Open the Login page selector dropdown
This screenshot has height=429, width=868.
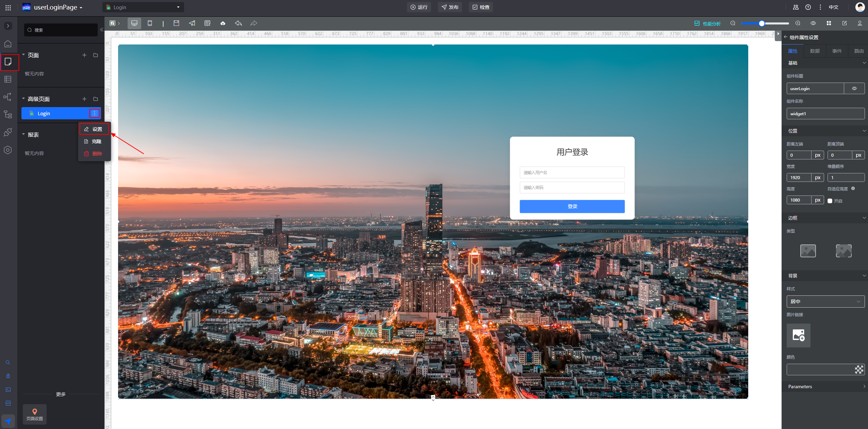click(143, 7)
